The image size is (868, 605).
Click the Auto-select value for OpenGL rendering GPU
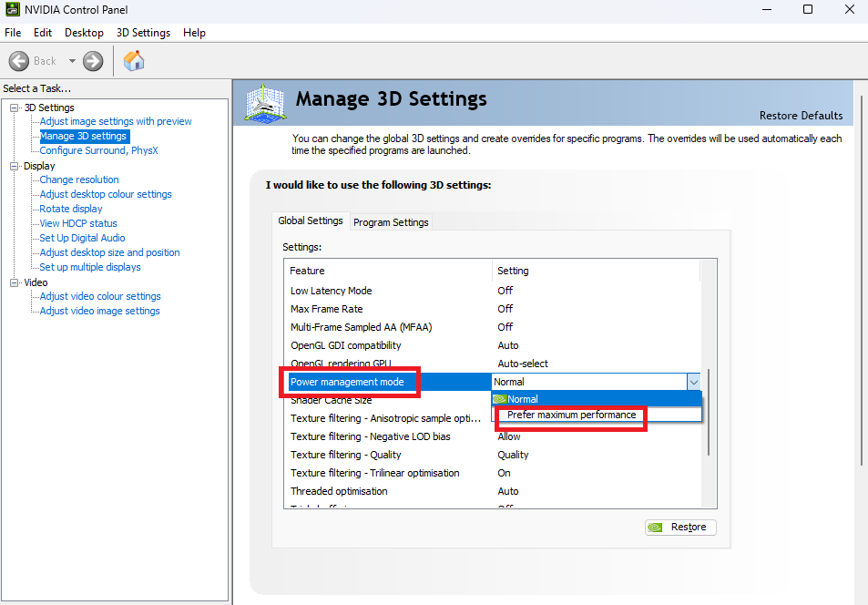click(x=523, y=364)
